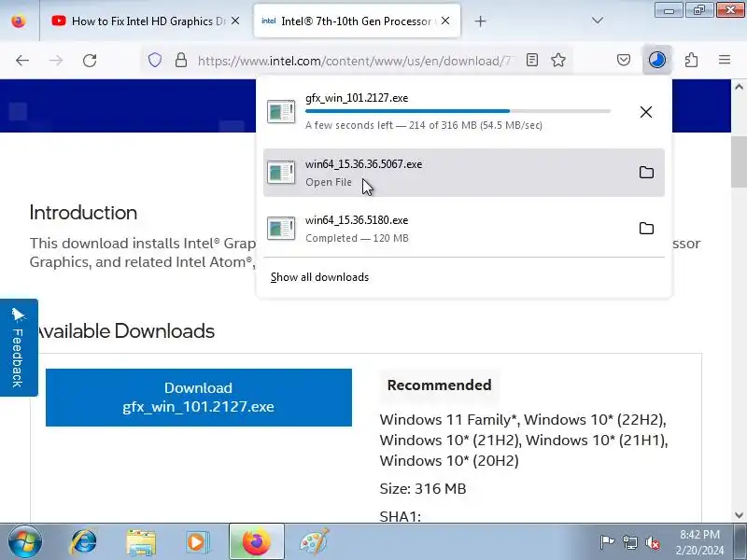Open the Paint taskbar icon

coord(314,542)
